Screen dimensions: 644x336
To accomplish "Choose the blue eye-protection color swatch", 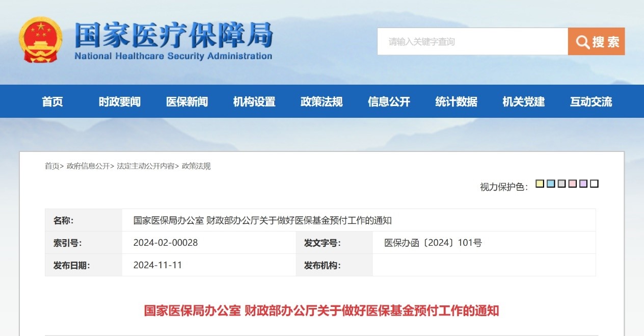I will point(551,184).
